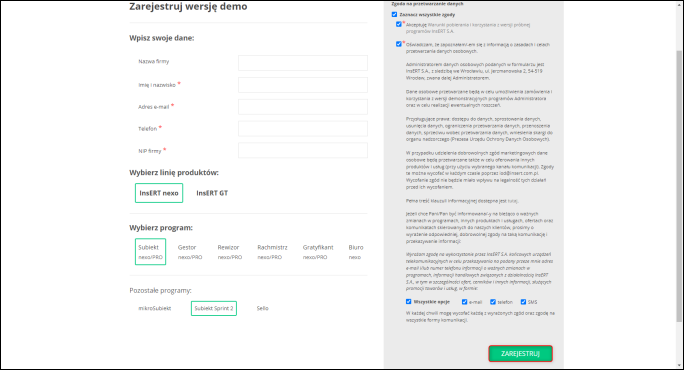Toggle Zaznacz wszystkie zgody checkbox
This screenshot has width=684, height=370.
(x=394, y=14)
